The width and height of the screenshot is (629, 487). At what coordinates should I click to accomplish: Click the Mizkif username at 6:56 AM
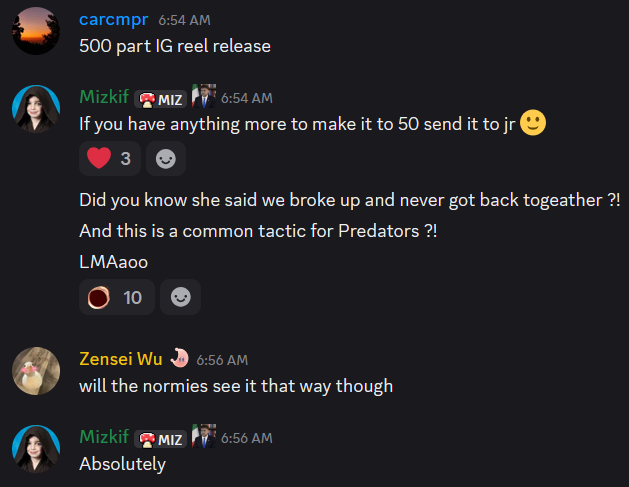pos(104,437)
